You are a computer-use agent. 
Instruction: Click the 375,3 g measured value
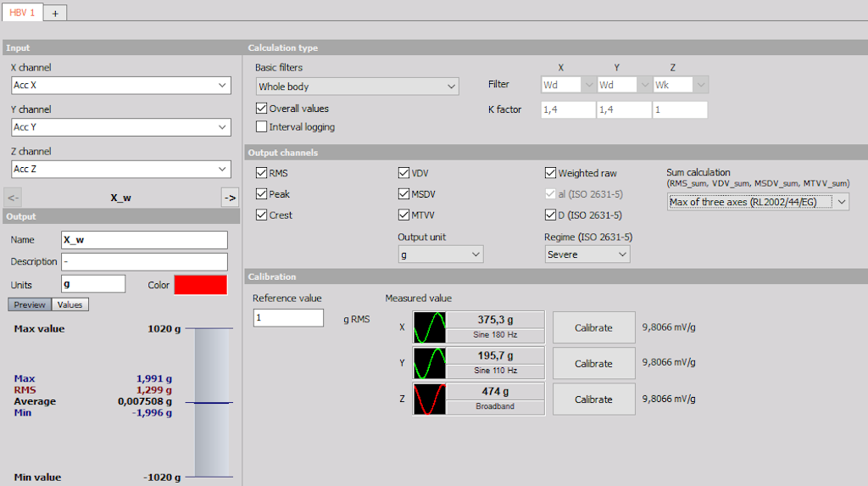pos(495,320)
